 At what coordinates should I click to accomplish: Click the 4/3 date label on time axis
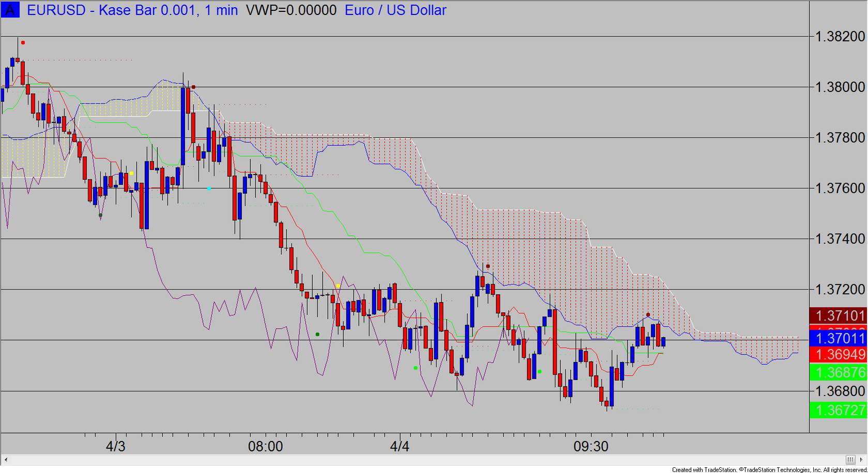point(115,446)
